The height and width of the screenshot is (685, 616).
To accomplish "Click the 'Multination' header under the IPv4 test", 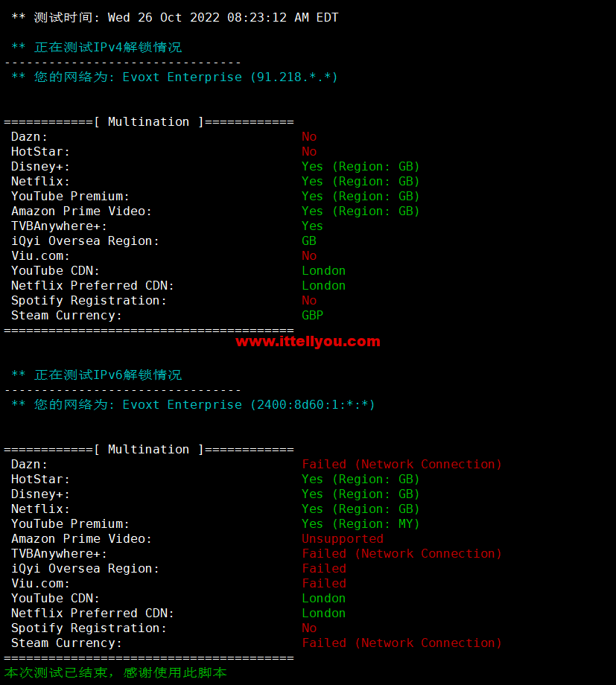I will tap(148, 121).
